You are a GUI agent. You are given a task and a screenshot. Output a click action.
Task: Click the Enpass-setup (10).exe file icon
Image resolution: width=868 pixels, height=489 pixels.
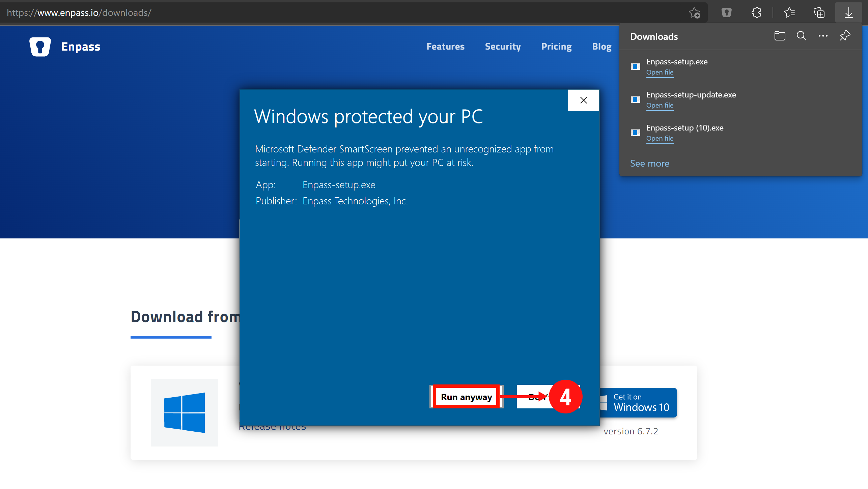(636, 133)
